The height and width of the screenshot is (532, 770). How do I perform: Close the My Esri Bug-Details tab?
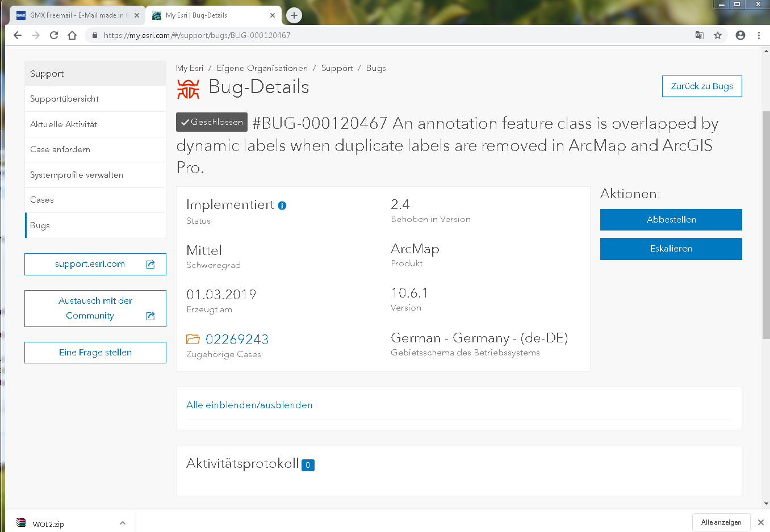273,15
